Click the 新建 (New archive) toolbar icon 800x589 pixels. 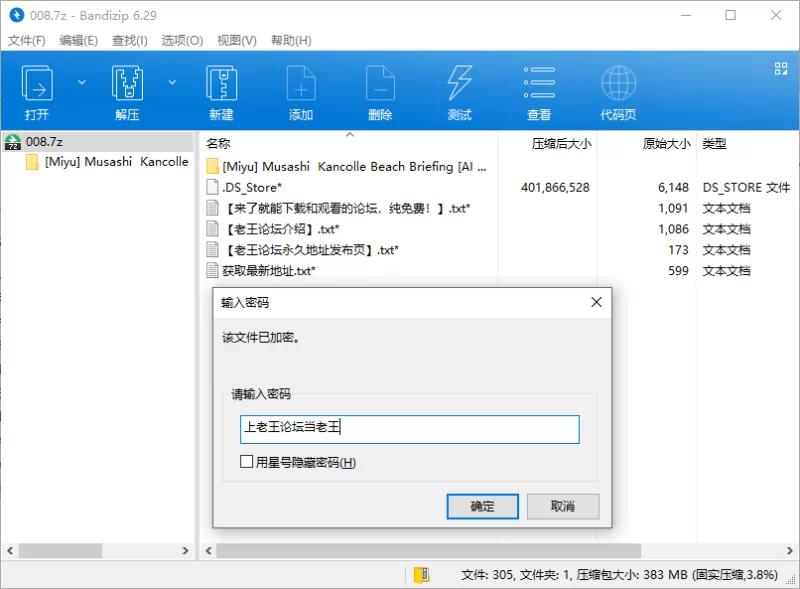tap(221, 83)
